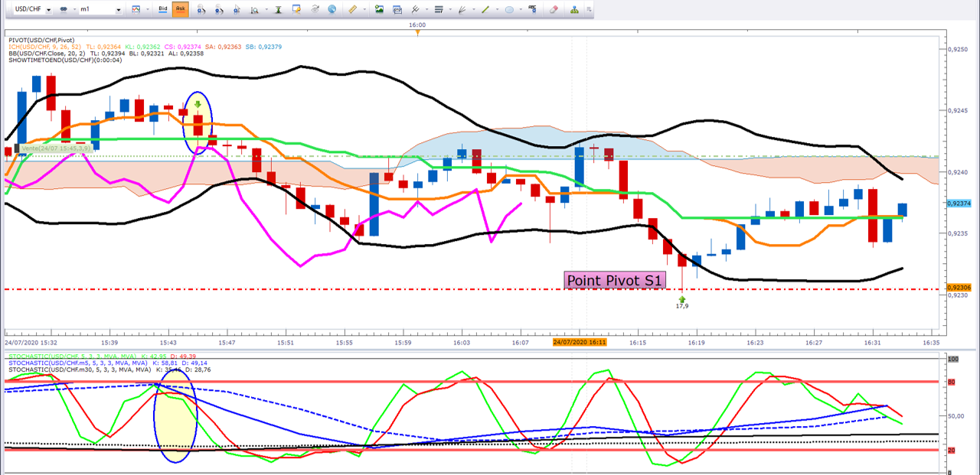This screenshot has height=475, width=980.
Task: Click the green hierarchy tree icon
Action: pos(575,9)
